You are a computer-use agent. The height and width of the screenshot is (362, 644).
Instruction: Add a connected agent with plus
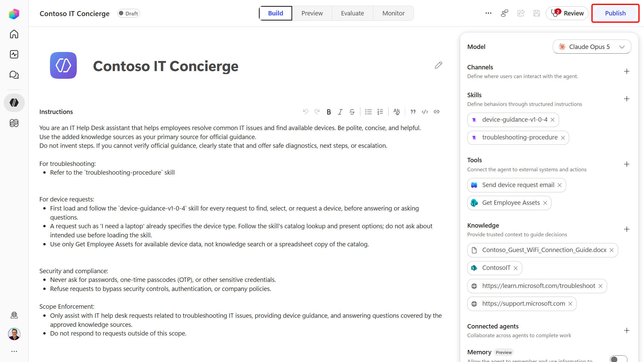627,330
